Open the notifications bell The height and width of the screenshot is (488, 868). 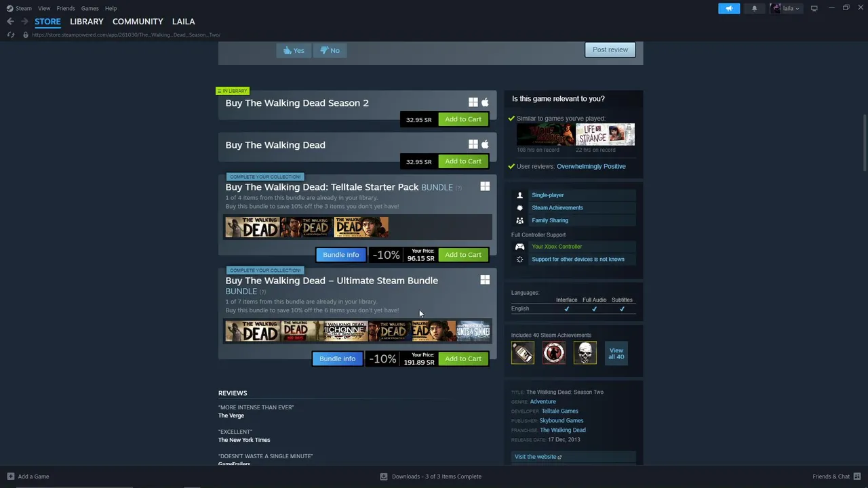(x=754, y=8)
